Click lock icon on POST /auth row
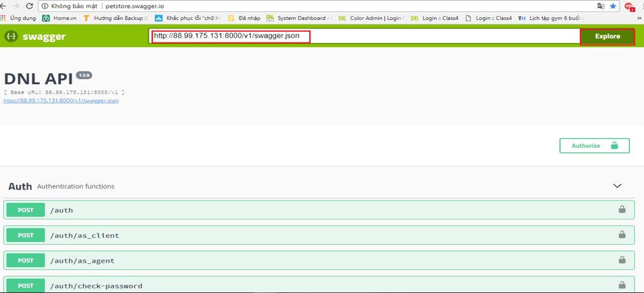The image size is (644, 293). (621, 210)
